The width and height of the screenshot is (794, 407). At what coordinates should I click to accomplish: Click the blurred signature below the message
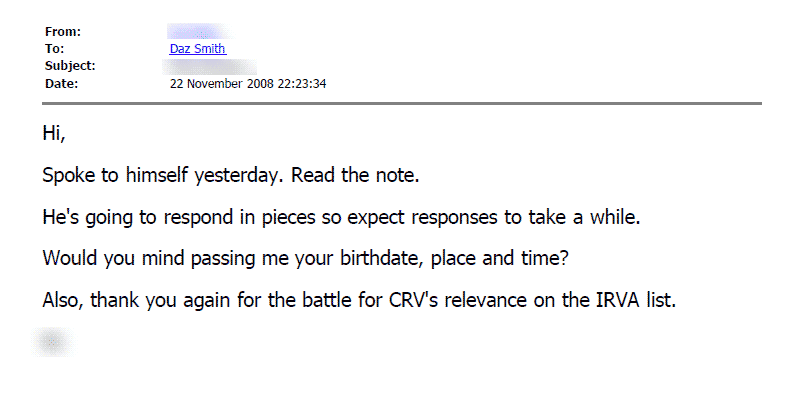point(52,342)
